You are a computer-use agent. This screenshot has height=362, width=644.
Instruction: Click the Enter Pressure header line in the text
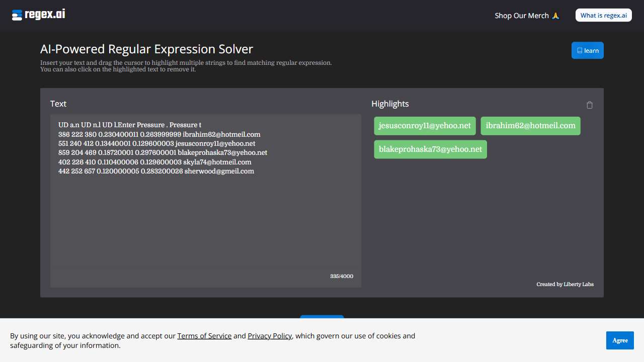130,125
